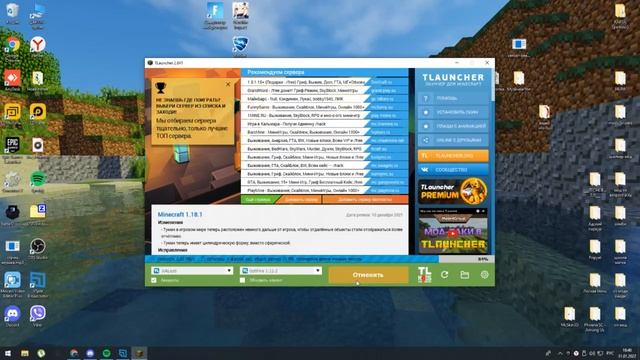Open Epic Games Launcher desktop icon
The width and height of the screenshot is (640, 360).
12,149
